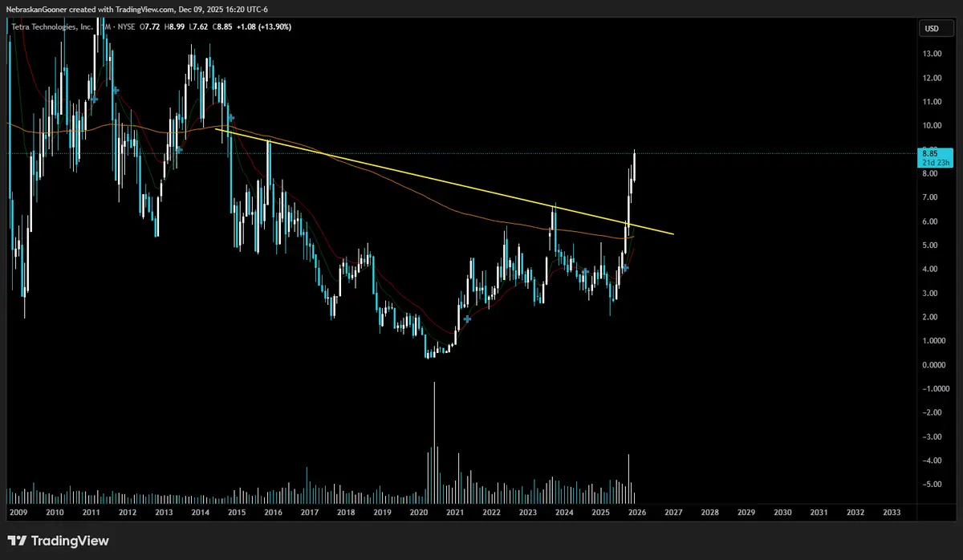Screen dimensions: 963x560
Task: Click the 10.00 price axis label
Action: click(x=932, y=126)
